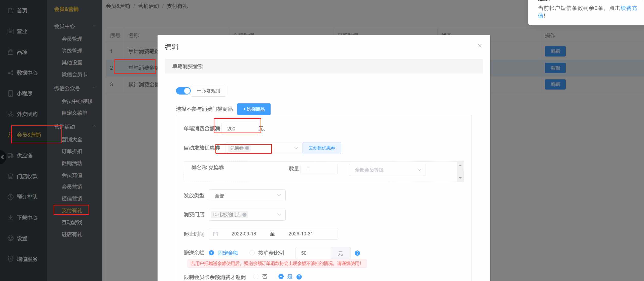Image resolution: width=644 pixels, height=281 pixels.
Task: Focus the 单笔消费金额满 200 input
Action: (x=240, y=128)
